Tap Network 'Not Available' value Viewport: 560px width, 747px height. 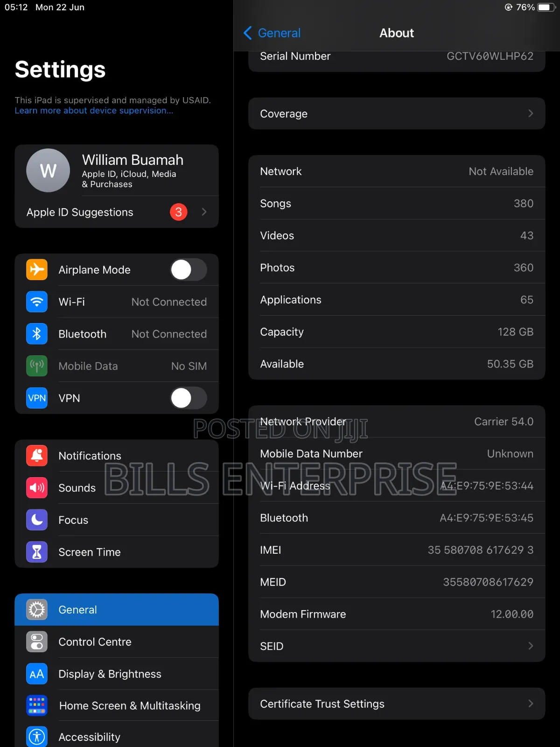[x=501, y=171]
